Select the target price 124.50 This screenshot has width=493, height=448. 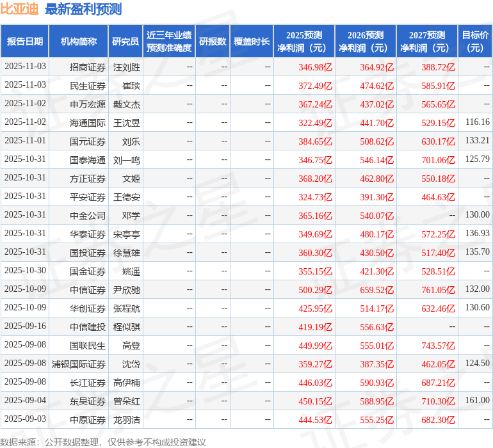(x=477, y=363)
